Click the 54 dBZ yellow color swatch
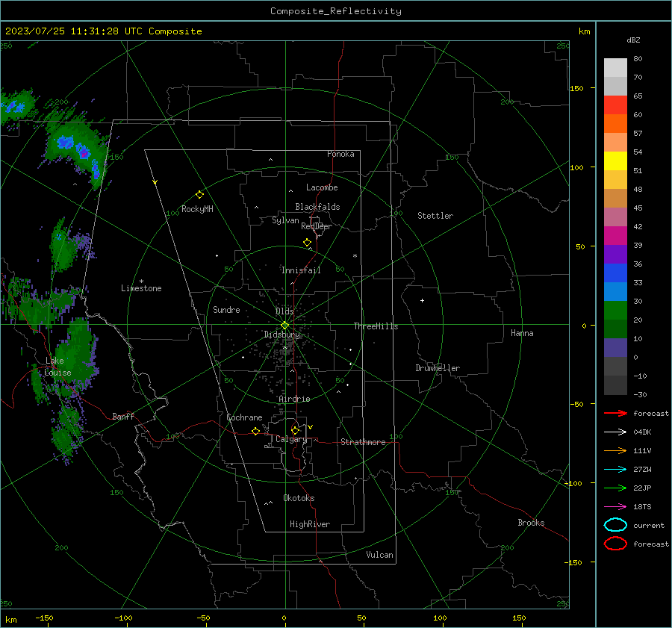Image resolution: width=672 pixels, height=628 pixels. click(x=615, y=161)
